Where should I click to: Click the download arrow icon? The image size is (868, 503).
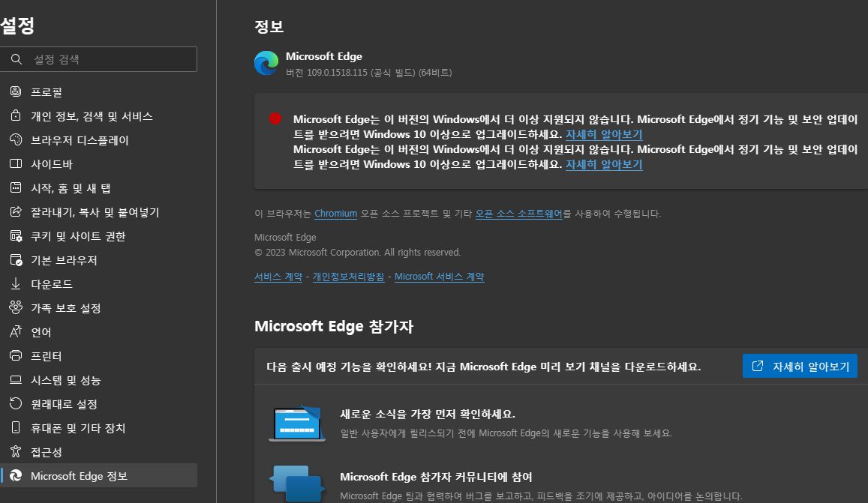click(x=16, y=283)
